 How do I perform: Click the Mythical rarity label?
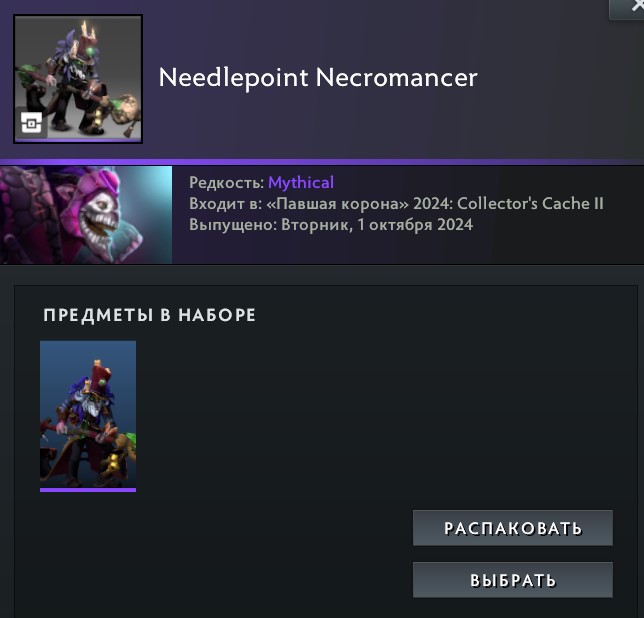pyautogui.click(x=301, y=183)
